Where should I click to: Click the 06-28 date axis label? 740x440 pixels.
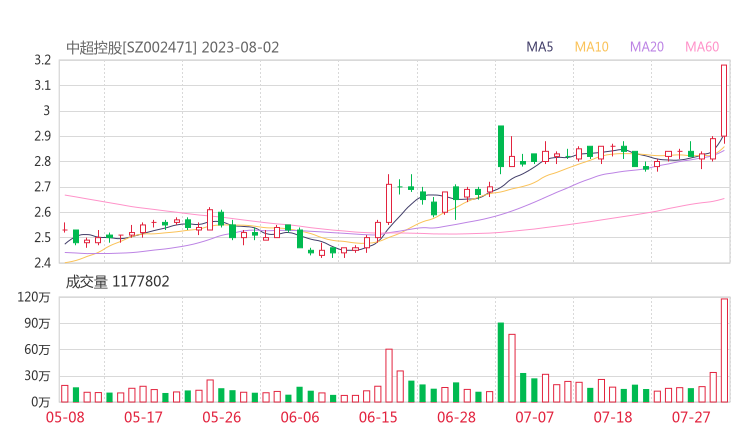coord(456,417)
